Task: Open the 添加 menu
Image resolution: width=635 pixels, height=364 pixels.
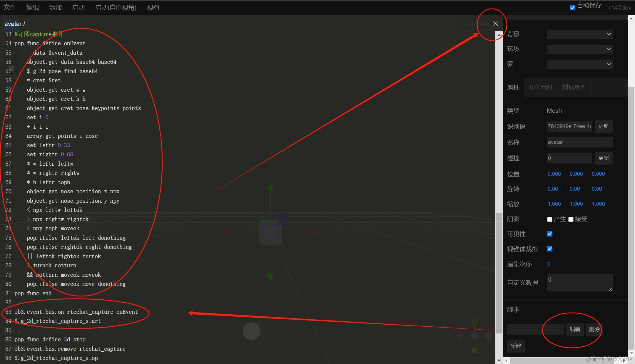Action: pyautogui.click(x=55, y=8)
